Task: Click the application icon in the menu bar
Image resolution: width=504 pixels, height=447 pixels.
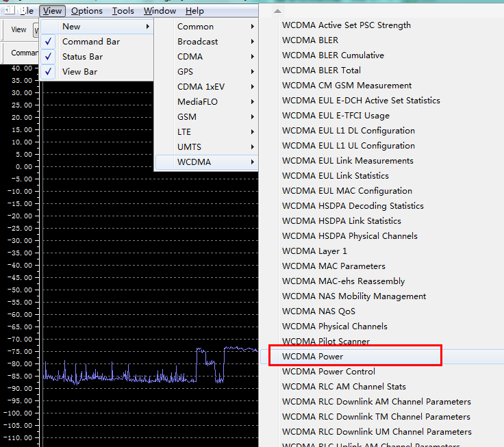Action: pos(10,11)
